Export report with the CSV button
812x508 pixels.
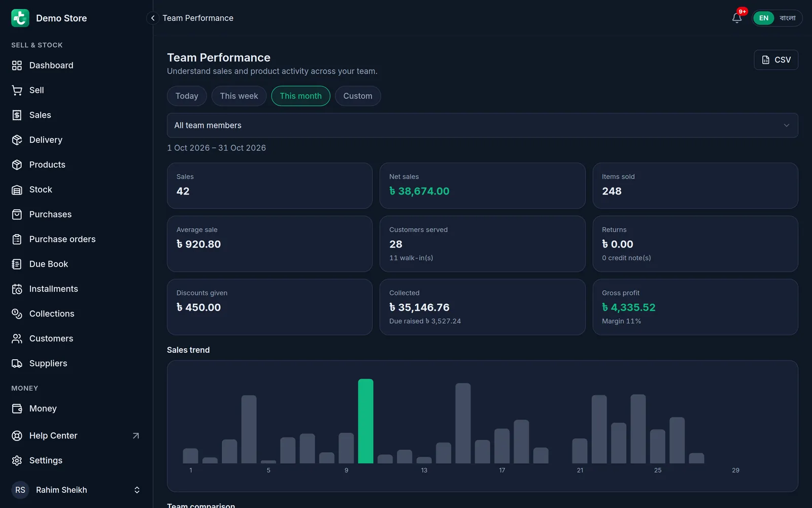776,60
